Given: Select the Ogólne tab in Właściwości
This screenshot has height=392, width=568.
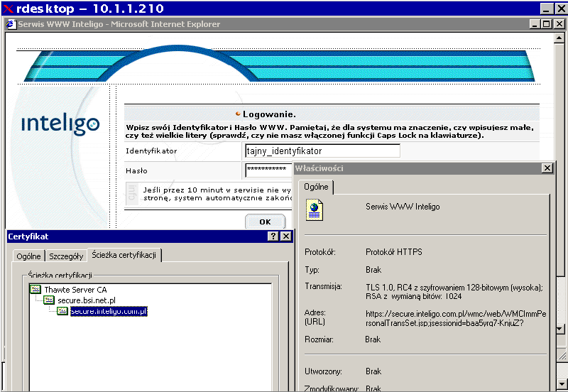Looking at the screenshot, I should [316, 187].
